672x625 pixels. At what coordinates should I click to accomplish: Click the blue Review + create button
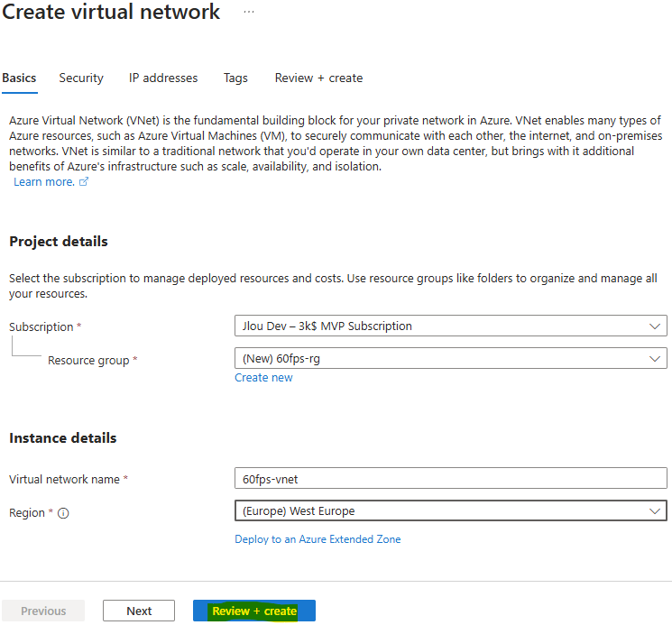point(254,611)
